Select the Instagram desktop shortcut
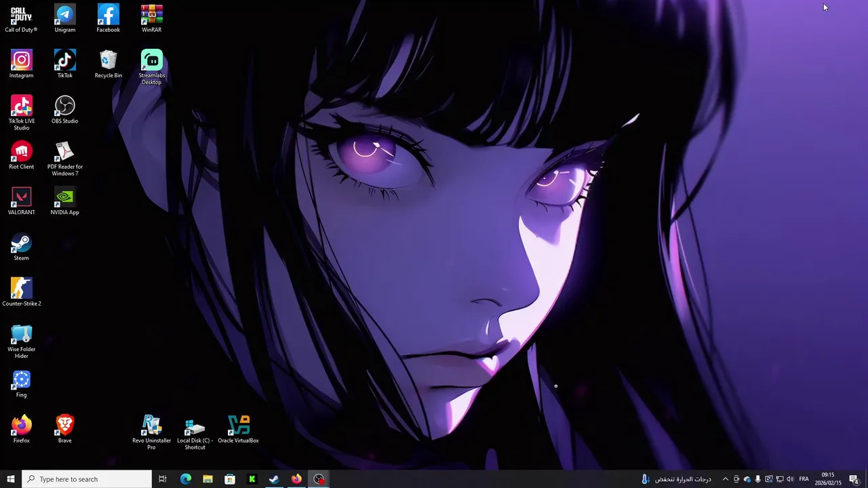The height and width of the screenshot is (488, 868). point(21,64)
